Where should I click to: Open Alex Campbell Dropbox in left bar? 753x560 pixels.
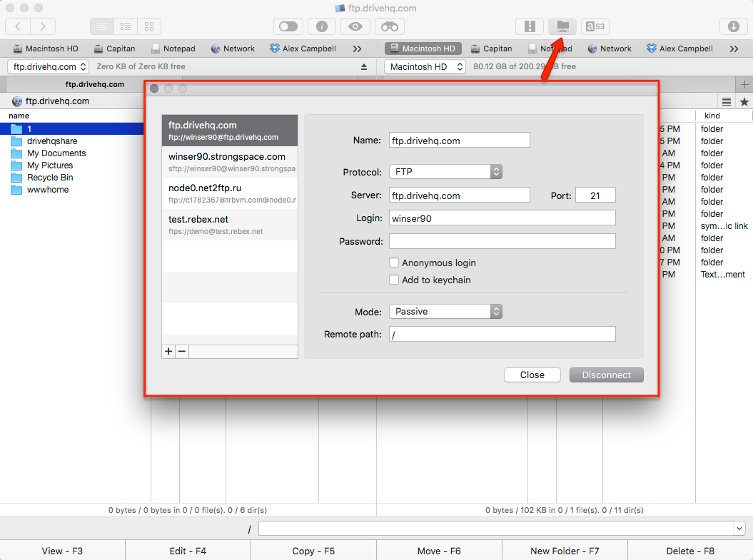[303, 49]
